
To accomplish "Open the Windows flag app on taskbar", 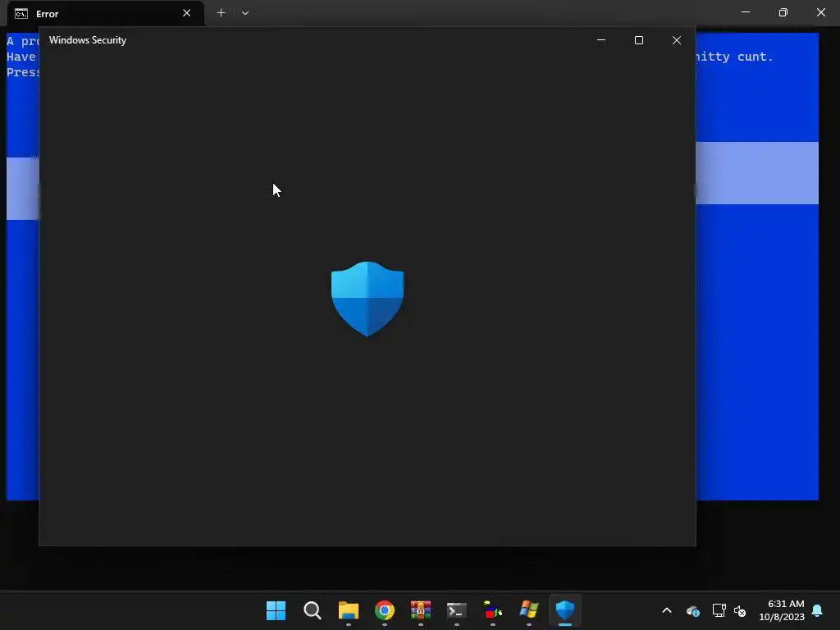I will pyautogui.click(x=529, y=610).
